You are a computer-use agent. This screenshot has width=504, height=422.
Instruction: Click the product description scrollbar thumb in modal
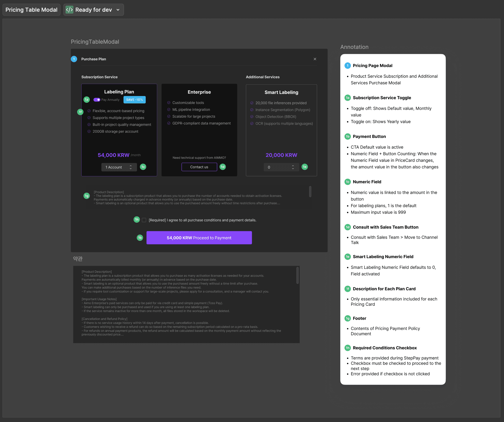(310, 192)
